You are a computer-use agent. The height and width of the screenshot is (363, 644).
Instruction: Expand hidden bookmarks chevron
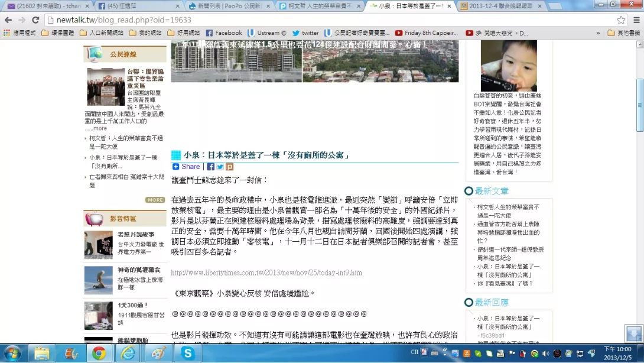pos(597,33)
